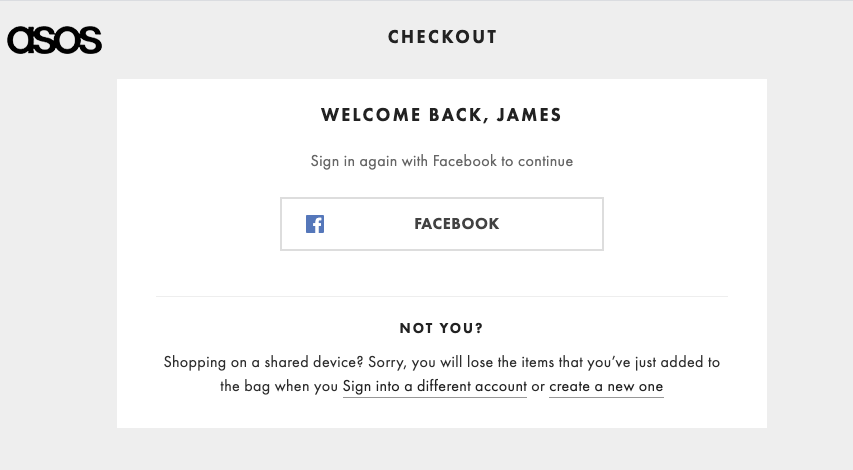Click the word WELCOME in the heading
The width and height of the screenshot is (853, 470).
click(370, 115)
